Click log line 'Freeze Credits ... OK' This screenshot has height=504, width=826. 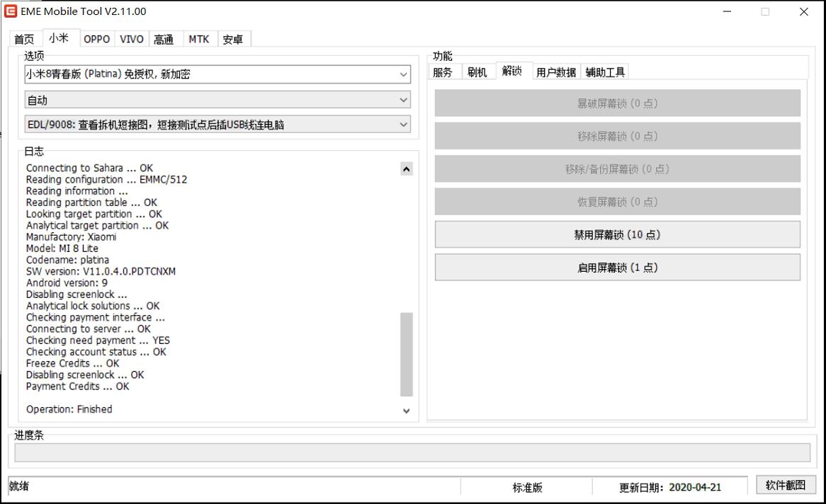tap(73, 363)
